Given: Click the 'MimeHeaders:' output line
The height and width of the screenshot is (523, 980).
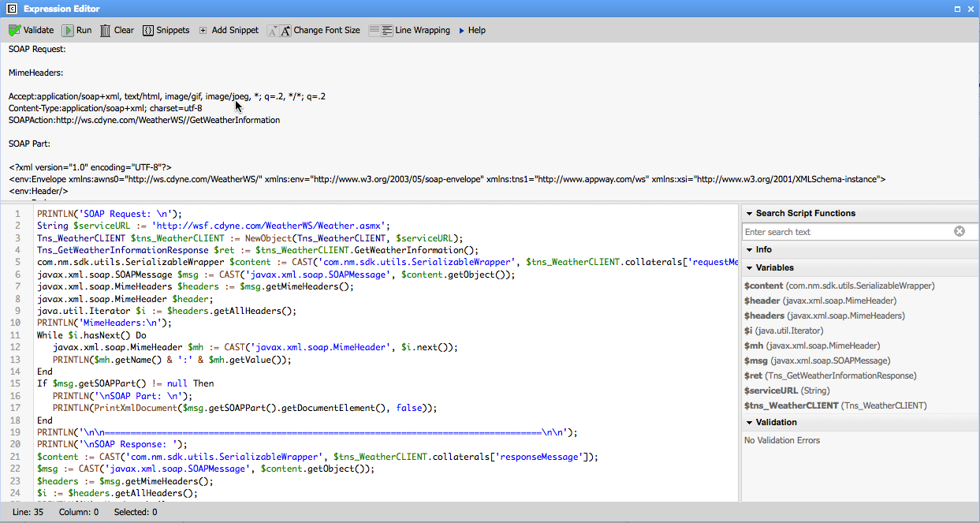Looking at the screenshot, I should click(x=36, y=73).
